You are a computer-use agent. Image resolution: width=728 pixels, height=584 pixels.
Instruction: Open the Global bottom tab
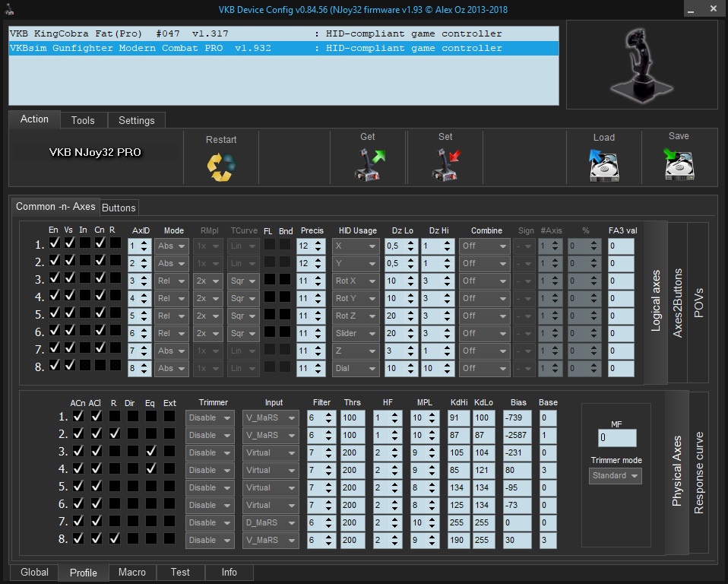pos(34,573)
